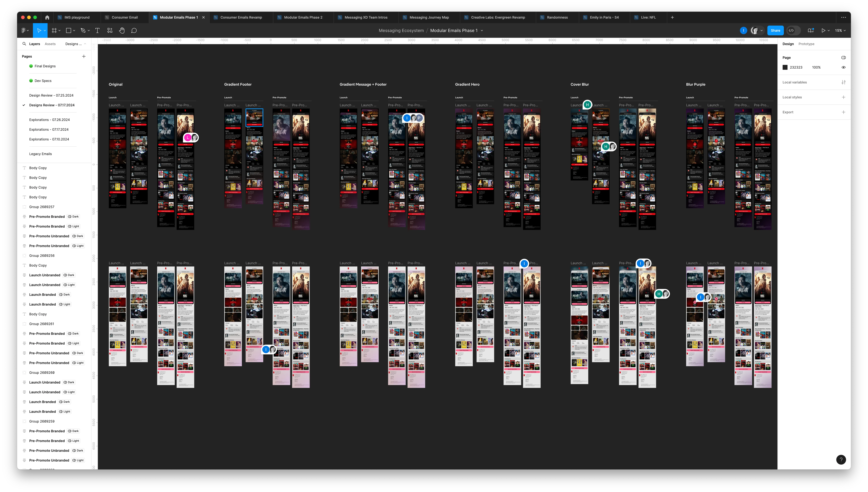The width and height of the screenshot is (868, 492).
Task: Open the Resources components tool
Action: coord(110,30)
